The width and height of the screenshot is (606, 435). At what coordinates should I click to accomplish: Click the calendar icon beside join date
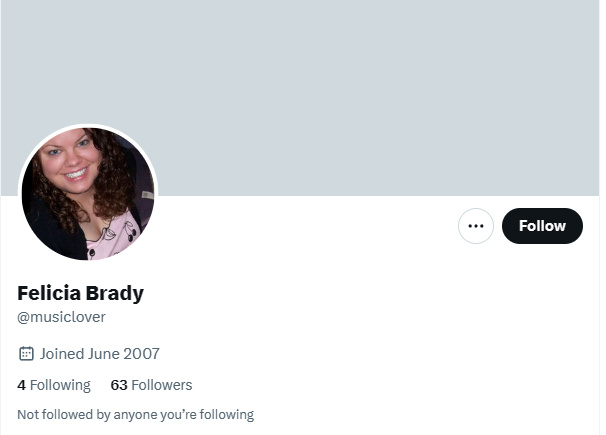point(26,353)
